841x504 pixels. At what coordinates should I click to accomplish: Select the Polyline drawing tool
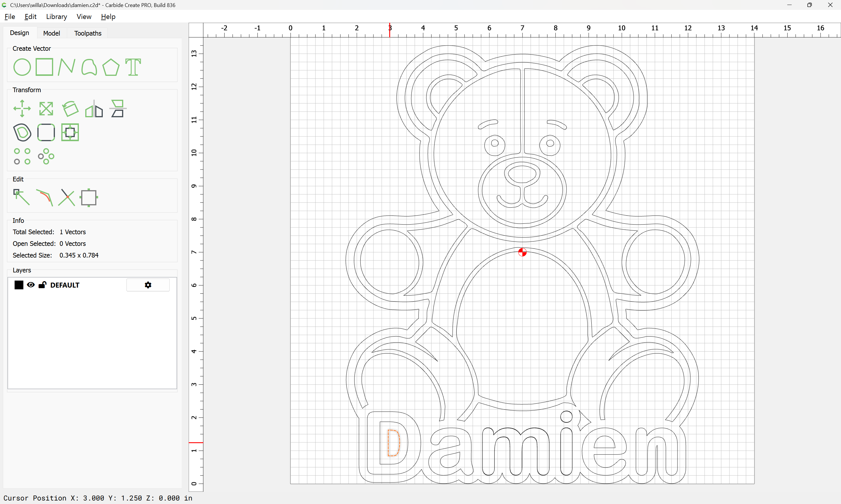tap(66, 67)
